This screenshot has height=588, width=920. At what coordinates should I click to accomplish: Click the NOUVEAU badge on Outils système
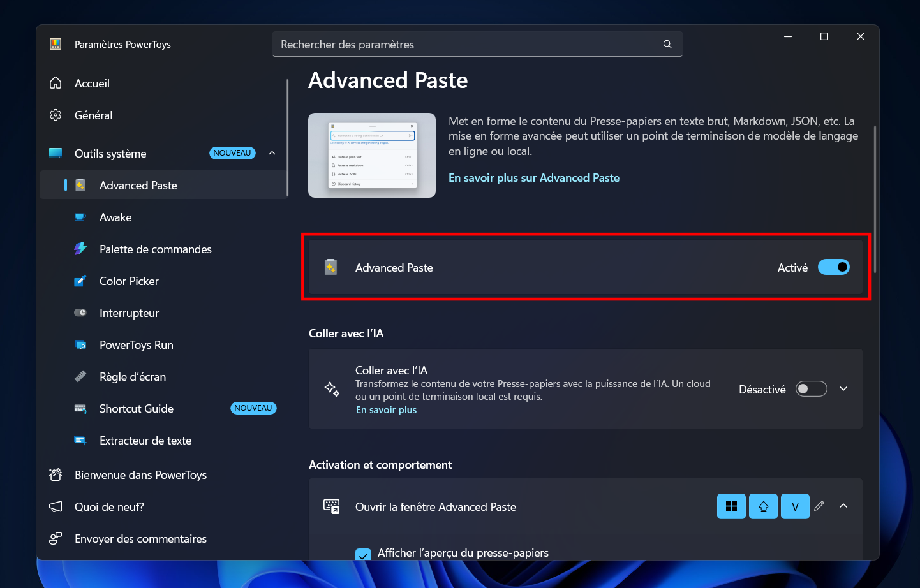click(232, 153)
